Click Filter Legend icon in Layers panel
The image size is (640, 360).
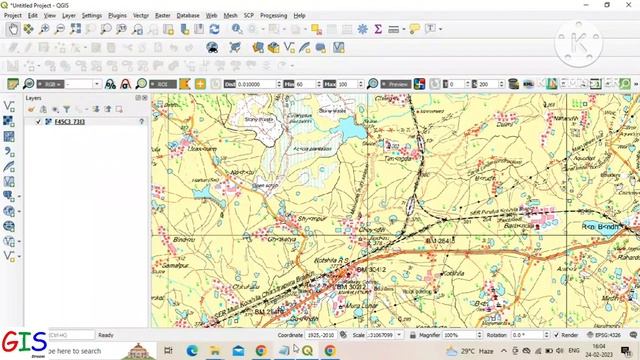[x=67, y=109]
